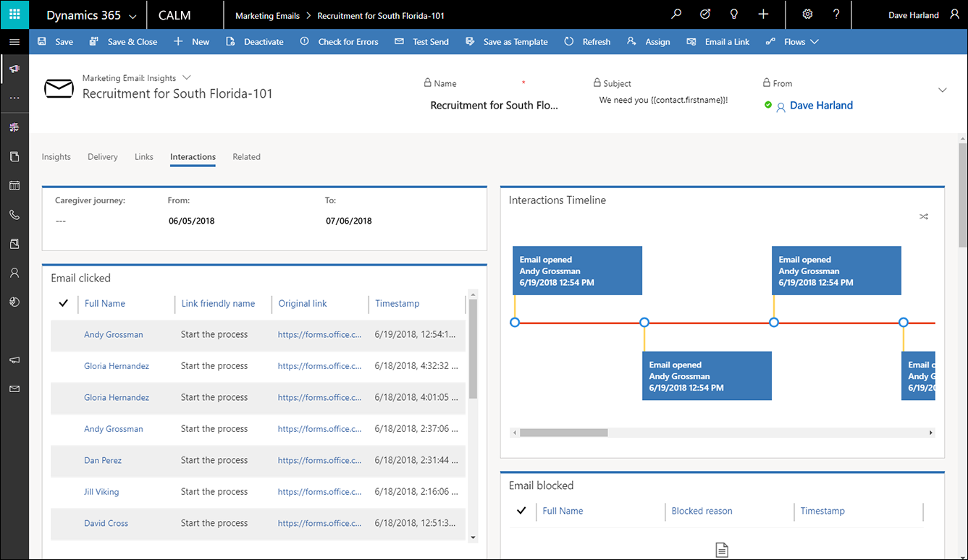Click timeline scrollbar right arrow
Viewport: 968px width, 560px height.
(931, 433)
